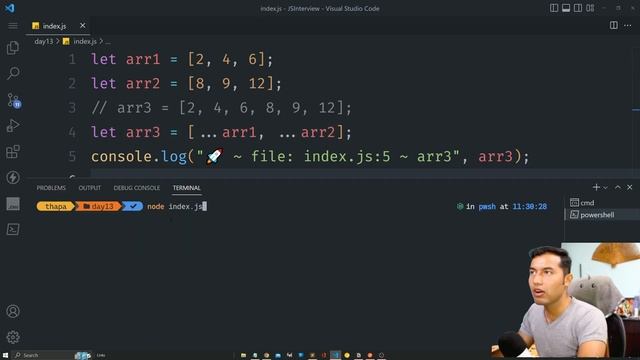
Task: Toggle bottom panel layout button
Action: click(x=566, y=8)
